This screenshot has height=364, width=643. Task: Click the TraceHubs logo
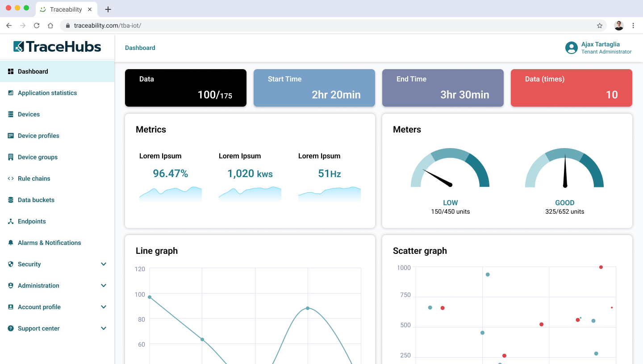click(x=57, y=47)
